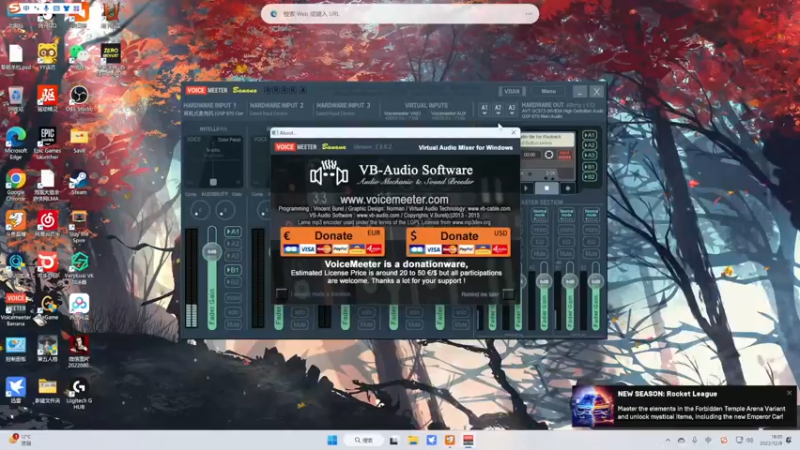Viewport: 800px width, 450px height.
Task: Open OBS Studio desktop icon
Action: click(79, 98)
